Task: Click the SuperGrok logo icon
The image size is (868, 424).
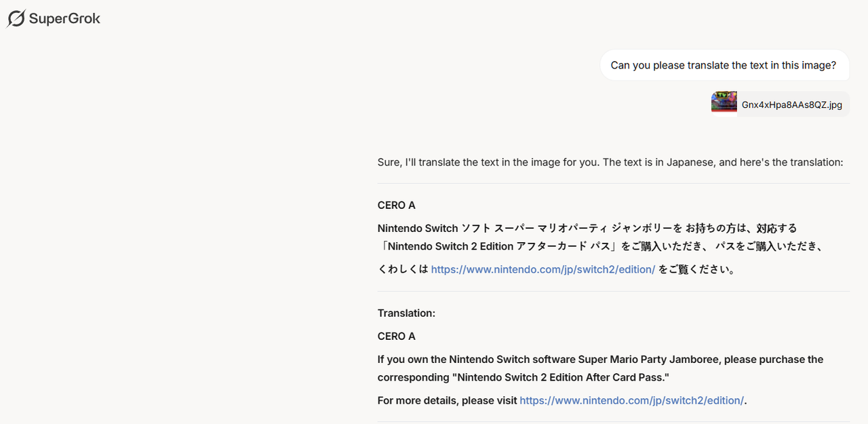Action: (x=16, y=18)
